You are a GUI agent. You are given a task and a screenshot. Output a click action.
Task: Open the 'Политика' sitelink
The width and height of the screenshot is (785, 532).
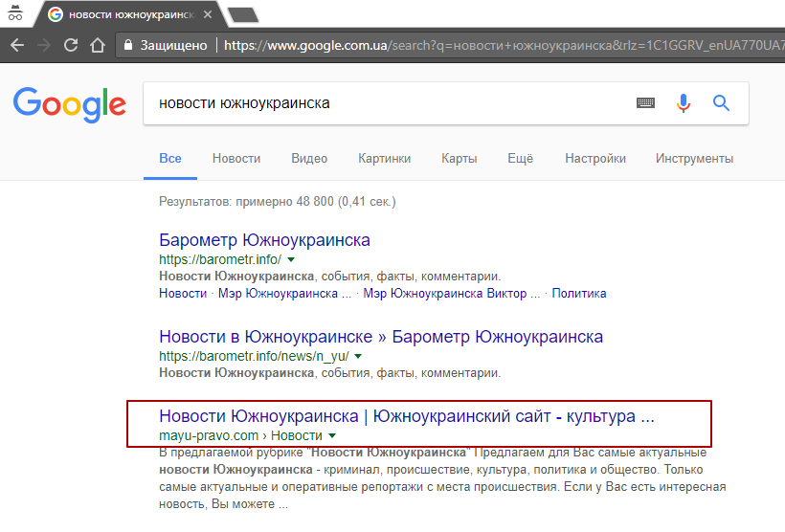pyautogui.click(x=579, y=294)
